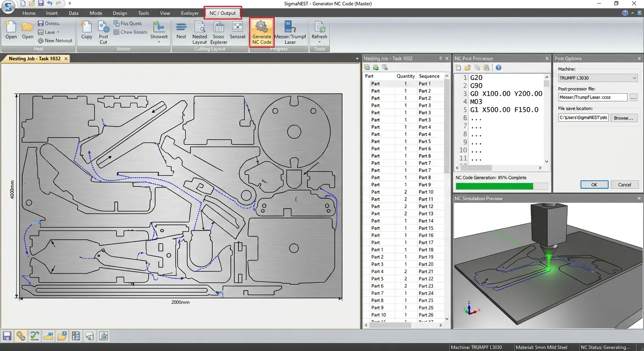644x351 pixels.
Task: Click the OK button in Post Options
Action: point(594,185)
